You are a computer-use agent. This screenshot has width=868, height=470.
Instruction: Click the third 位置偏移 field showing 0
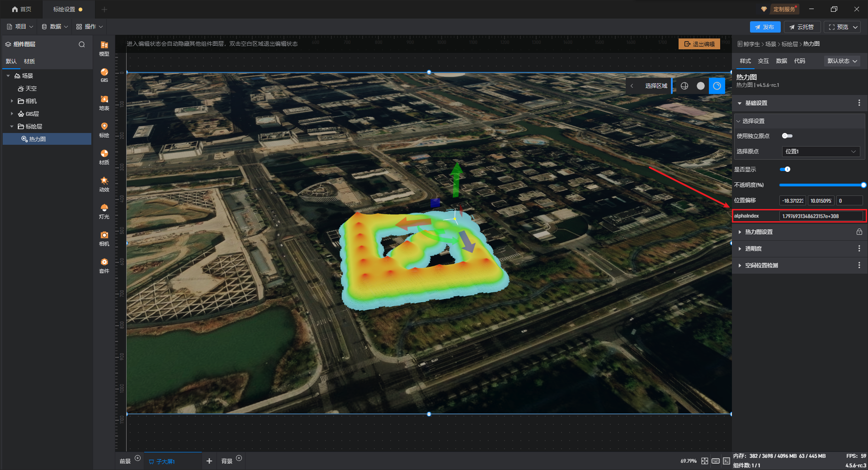click(849, 201)
